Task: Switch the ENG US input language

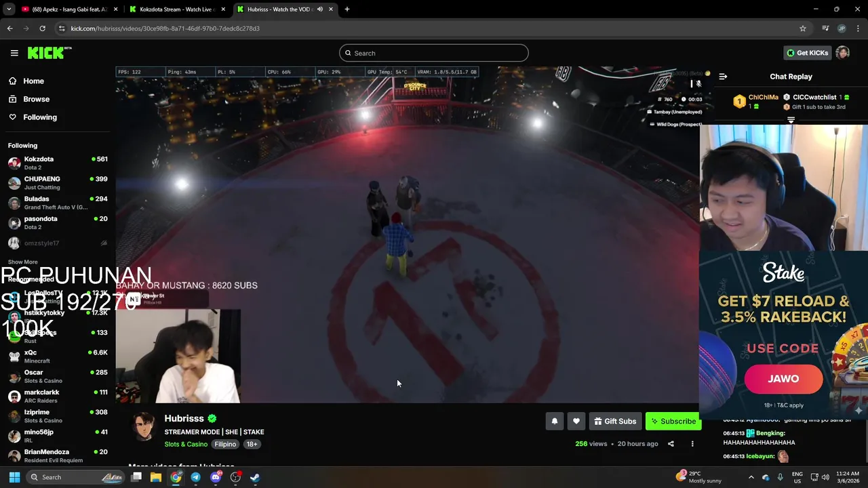Action: (797, 477)
